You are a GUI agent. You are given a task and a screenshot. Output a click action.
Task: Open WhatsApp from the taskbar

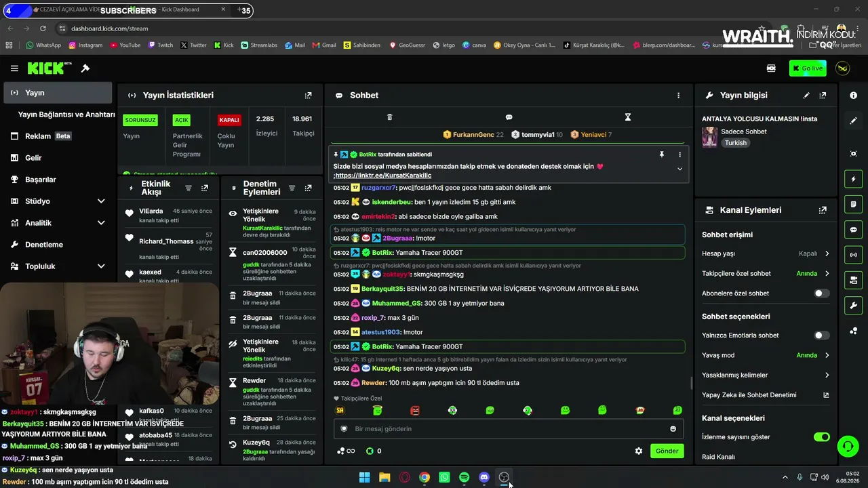(x=444, y=477)
